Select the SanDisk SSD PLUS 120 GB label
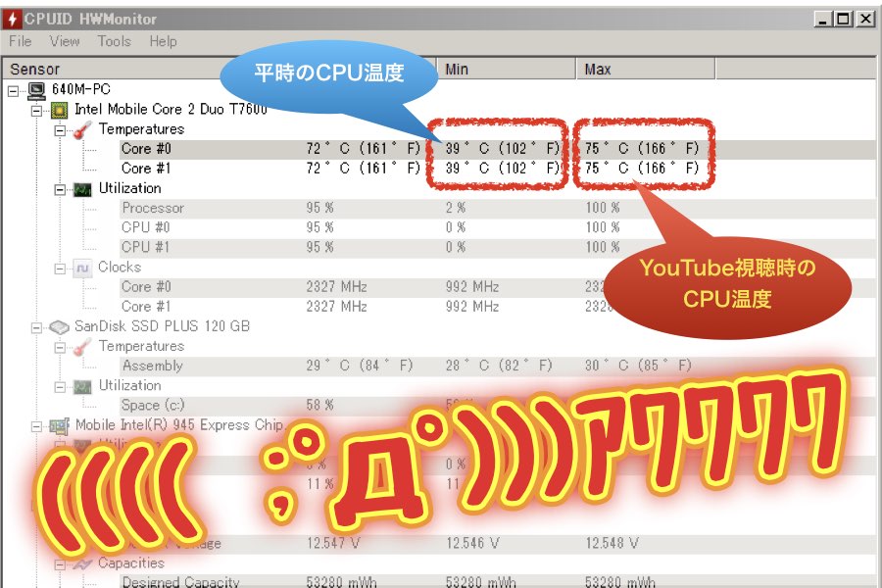This screenshot has width=882, height=588. pyautogui.click(x=162, y=326)
